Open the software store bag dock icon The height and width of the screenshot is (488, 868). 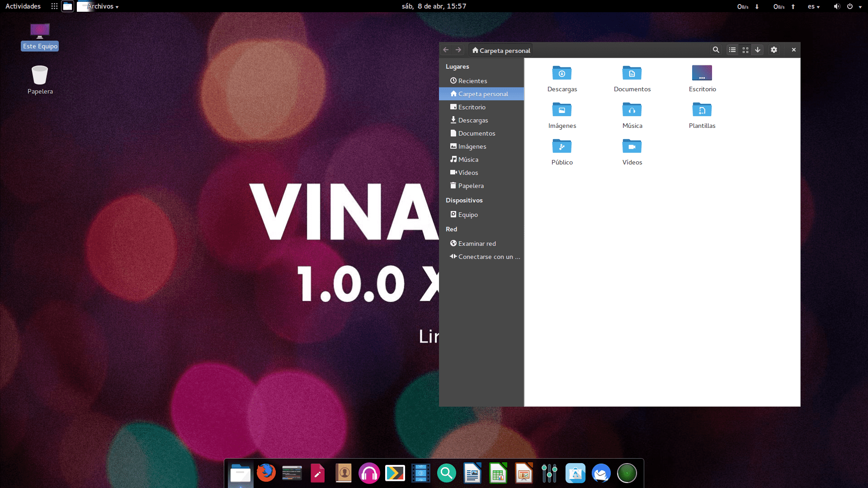click(576, 474)
